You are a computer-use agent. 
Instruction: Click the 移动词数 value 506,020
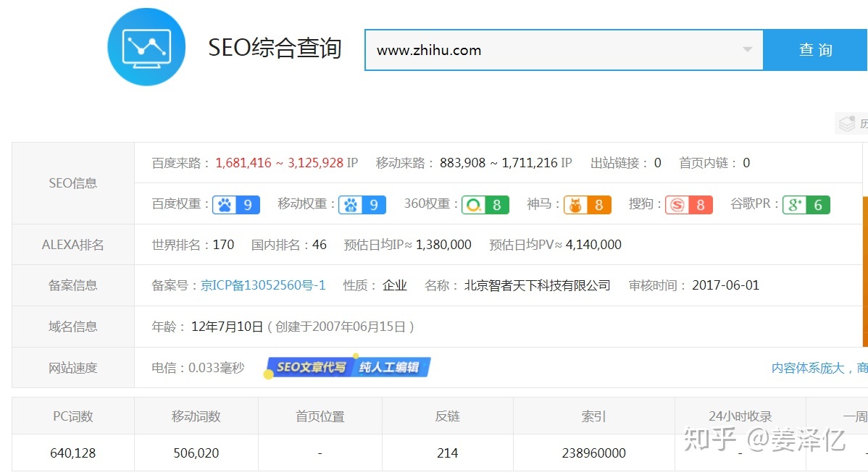point(196,453)
